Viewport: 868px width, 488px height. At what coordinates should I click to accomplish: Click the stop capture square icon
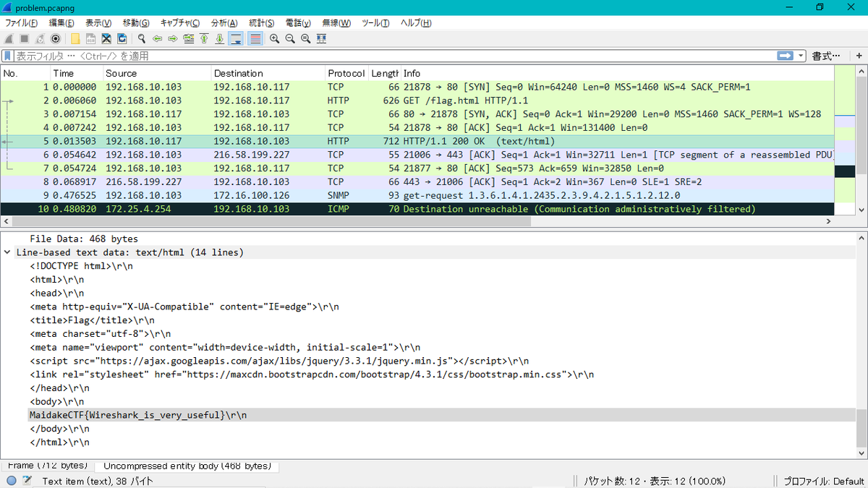[x=24, y=38]
